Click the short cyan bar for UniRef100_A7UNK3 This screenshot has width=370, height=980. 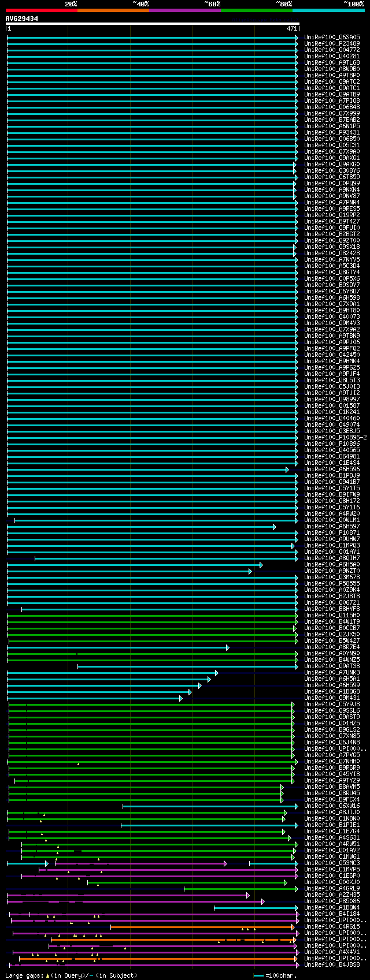click(x=113, y=673)
